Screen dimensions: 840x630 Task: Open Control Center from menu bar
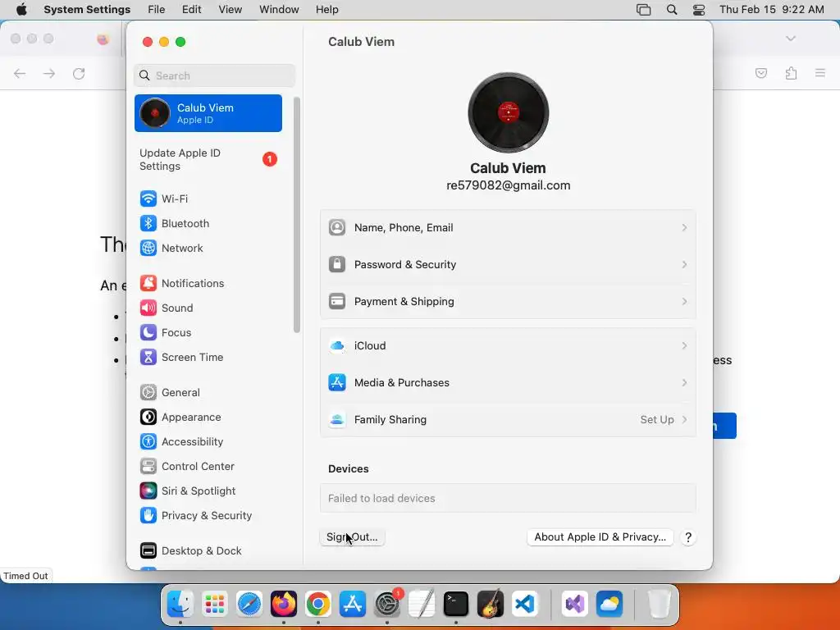[x=699, y=10]
